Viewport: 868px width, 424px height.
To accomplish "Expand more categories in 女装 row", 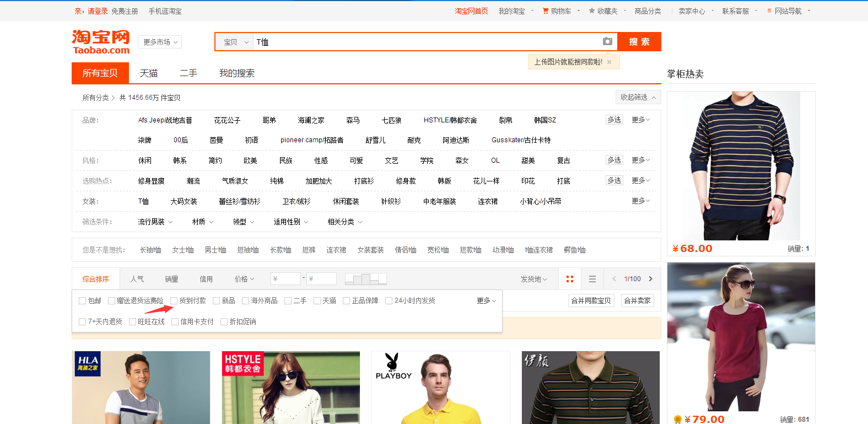I will pyautogui.click(x=641, y=201).
